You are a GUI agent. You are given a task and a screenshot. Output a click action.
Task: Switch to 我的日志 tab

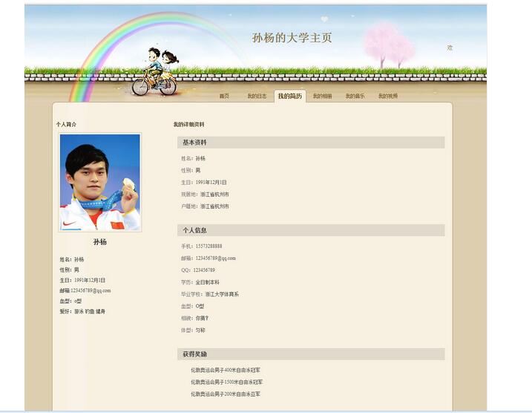pos(257,96)
